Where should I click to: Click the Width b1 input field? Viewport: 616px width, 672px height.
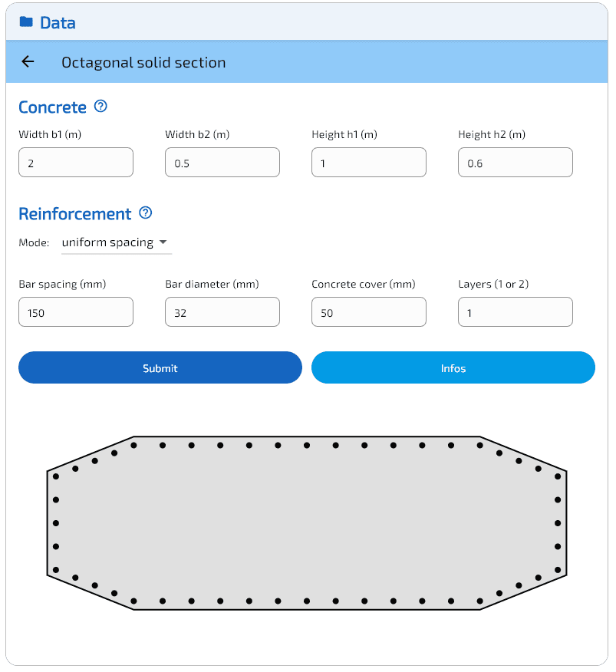pyautogui.click(x=76, y=163)
